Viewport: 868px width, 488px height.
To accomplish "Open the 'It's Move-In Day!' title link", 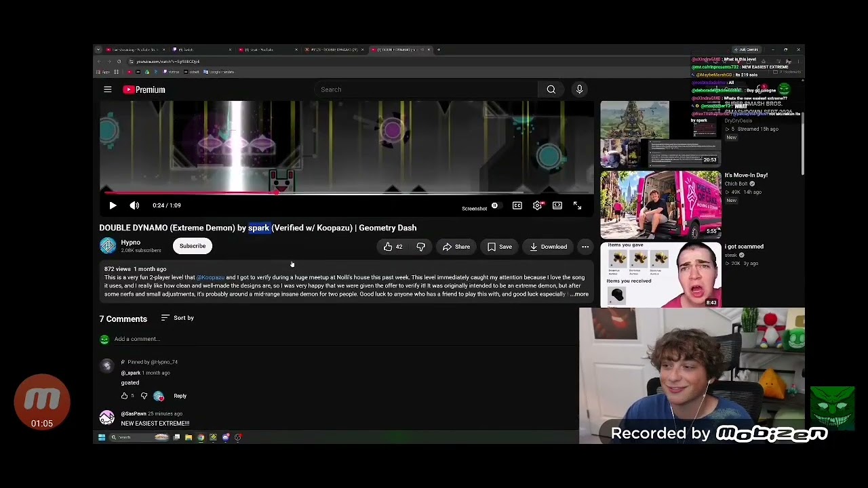I will pos(746,175).
